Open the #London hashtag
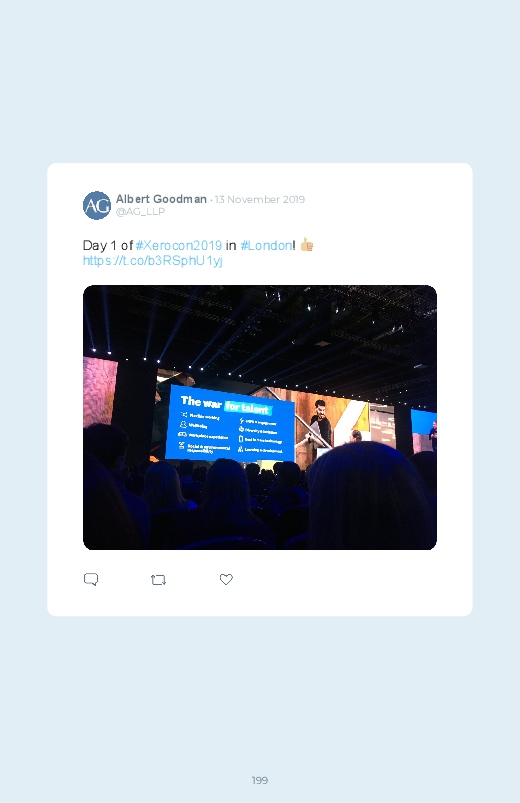 pos(266,245)
